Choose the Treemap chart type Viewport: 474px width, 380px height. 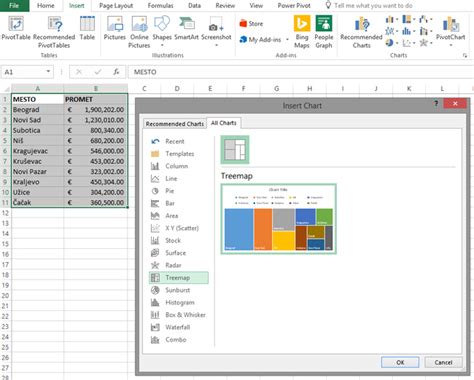pyautogui.click(x=179, y=278)
